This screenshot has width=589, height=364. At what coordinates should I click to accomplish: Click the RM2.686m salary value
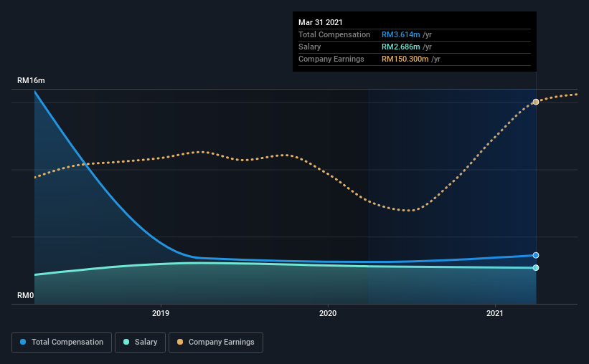tap(401, 47)
